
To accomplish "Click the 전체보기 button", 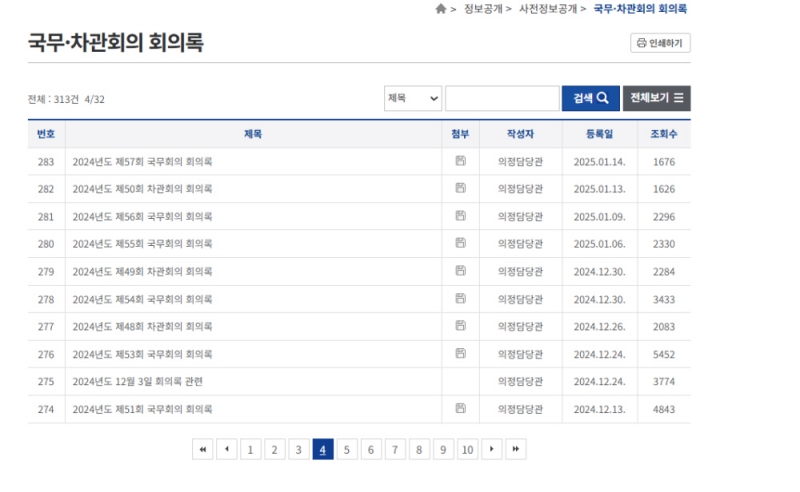I will (657, 98).
